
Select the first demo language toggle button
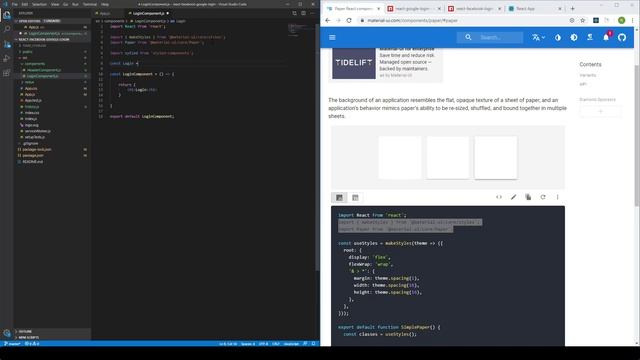[339, 198]
